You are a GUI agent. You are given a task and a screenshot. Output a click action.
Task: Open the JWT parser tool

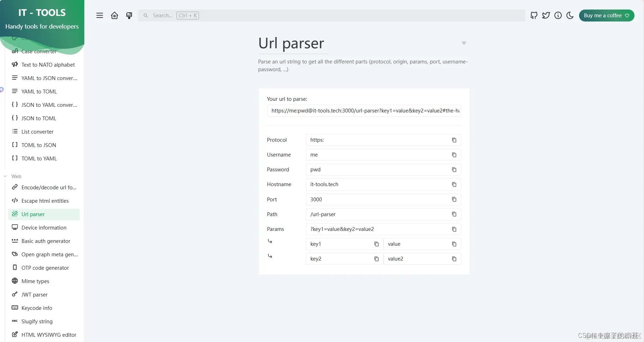[44, 295]
